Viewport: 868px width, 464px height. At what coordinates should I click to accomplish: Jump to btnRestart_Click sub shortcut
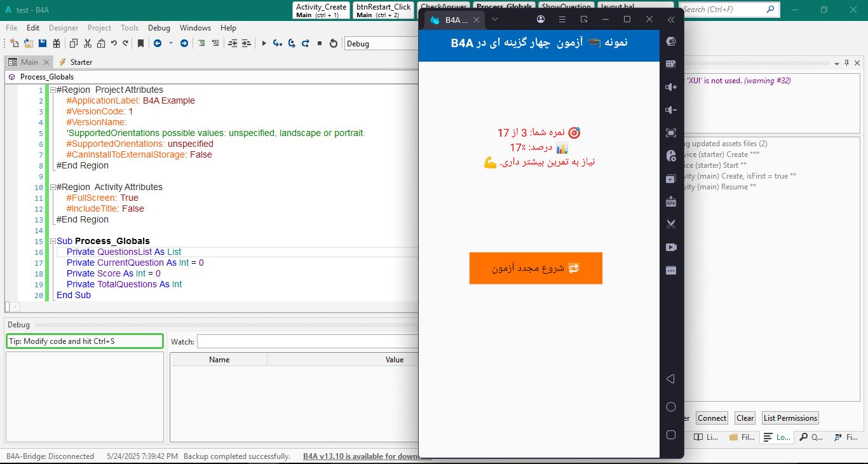383,10
